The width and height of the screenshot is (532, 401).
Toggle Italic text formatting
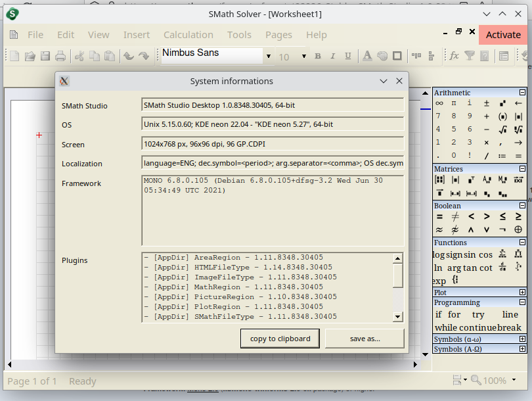(x=333, y=57)
